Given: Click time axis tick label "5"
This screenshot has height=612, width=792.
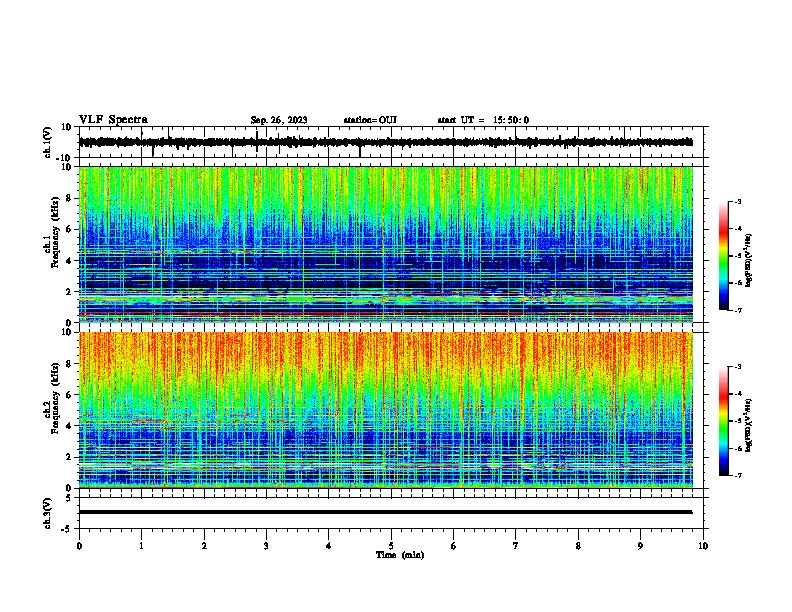Looking at the screenshot, I should coord(391,546).
